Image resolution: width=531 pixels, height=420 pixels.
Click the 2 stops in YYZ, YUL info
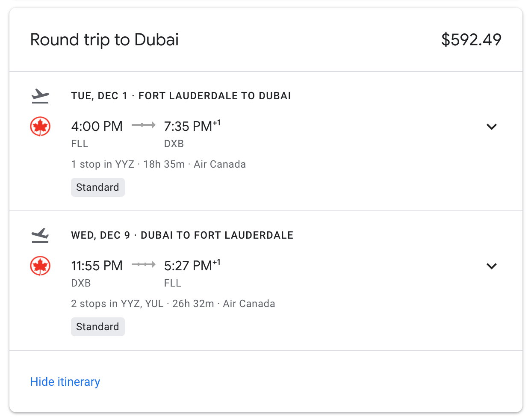117,304
